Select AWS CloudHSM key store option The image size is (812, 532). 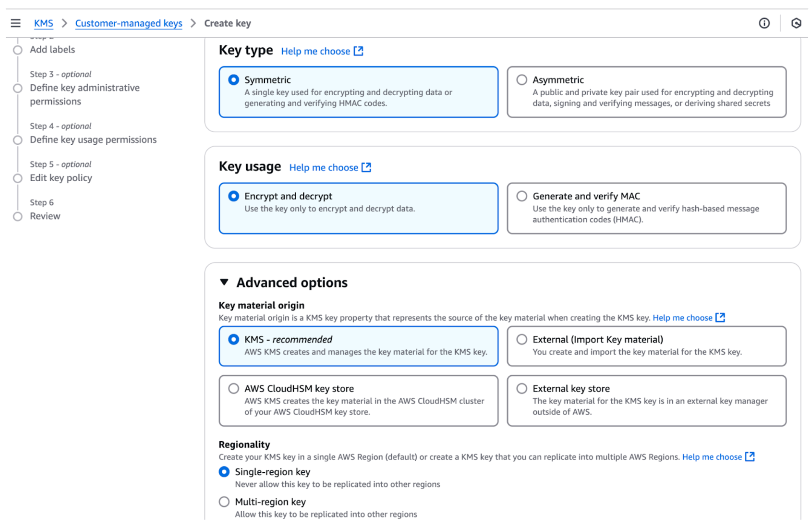[x=233, y=389]
